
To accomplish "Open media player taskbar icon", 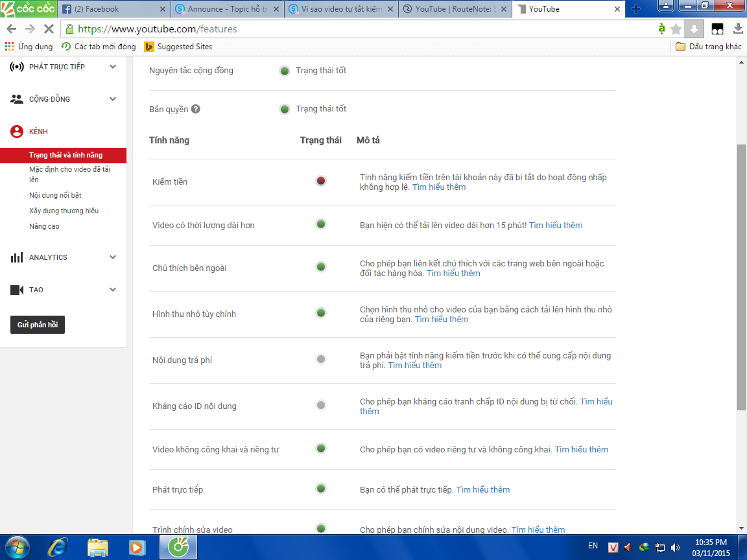I will [x=137, y=548].
